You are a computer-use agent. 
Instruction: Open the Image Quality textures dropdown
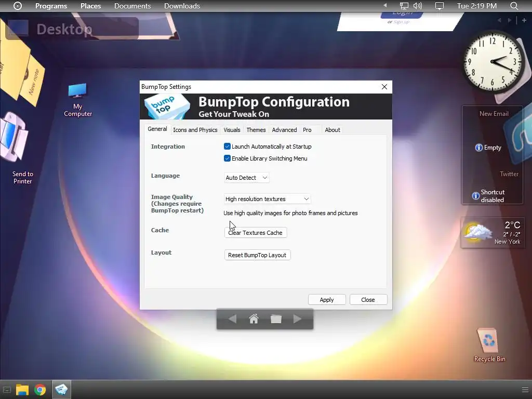pos(267,199)
